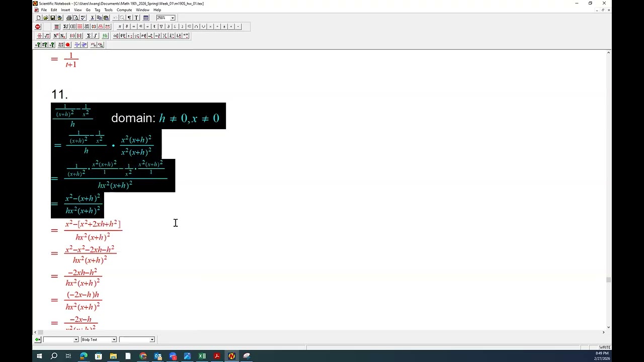The width and height of the screenshot is (644, 362).
Task: Open the empty dropdown left of Body Text
Action: [76, 339]
